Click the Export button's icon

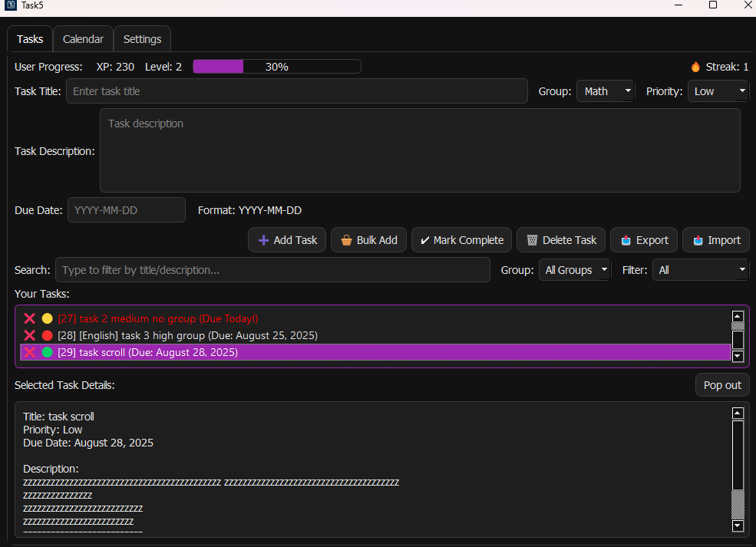point(626,240)
